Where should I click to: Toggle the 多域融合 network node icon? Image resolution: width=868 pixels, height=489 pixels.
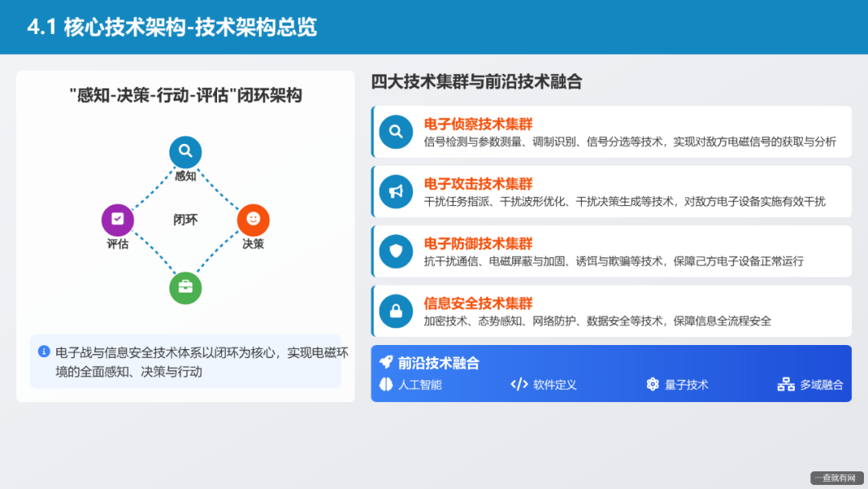tap(786, 384)
